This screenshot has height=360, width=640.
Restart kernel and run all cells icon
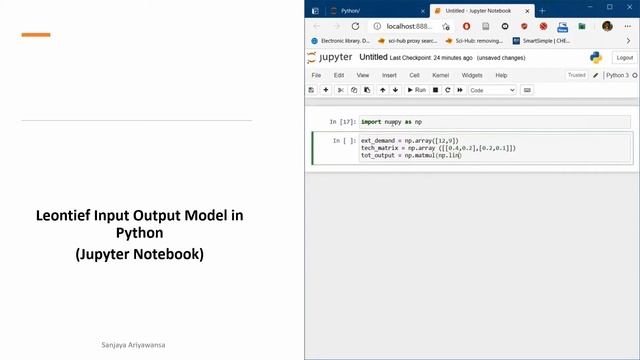pyautogui.click(x=460, y=90)
